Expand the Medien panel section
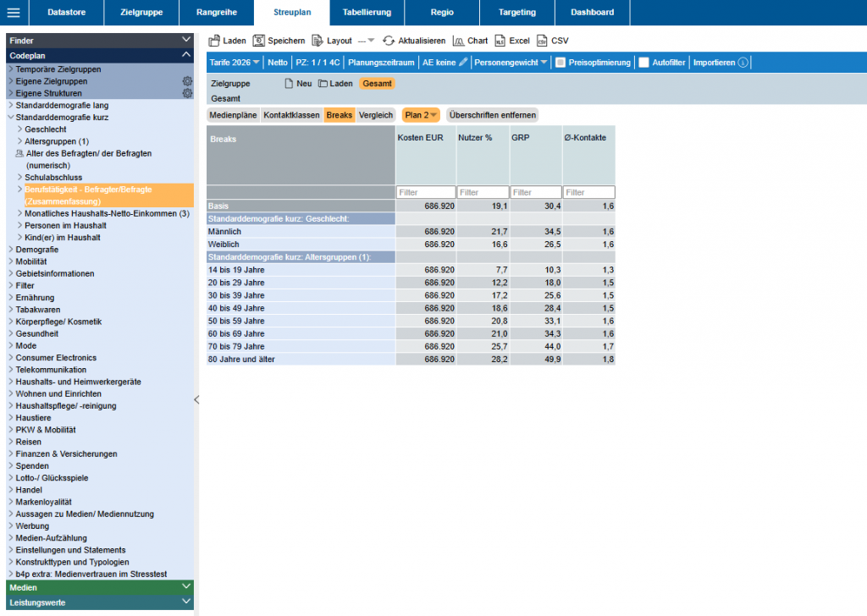The width and height of the screenshot is (867, 616). click(x=186, y=586)
